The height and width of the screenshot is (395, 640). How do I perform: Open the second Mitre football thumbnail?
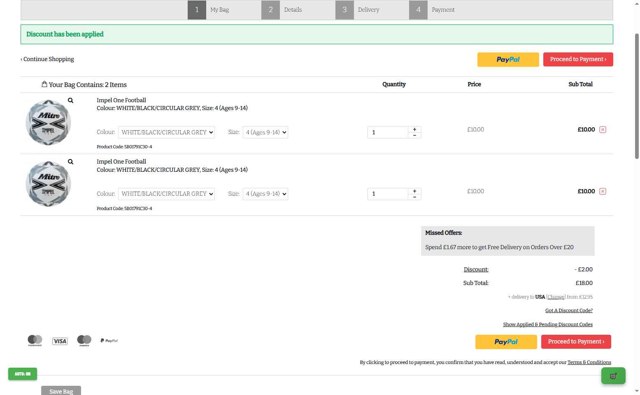coord(48,184)
